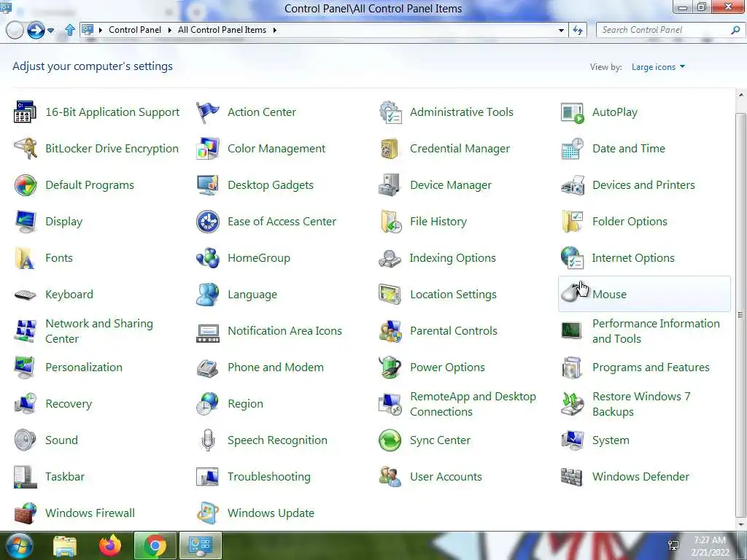This screenshot has width=747, height=560.
Task: Open the Notification Area Icons icon
Action: [208, 332]
